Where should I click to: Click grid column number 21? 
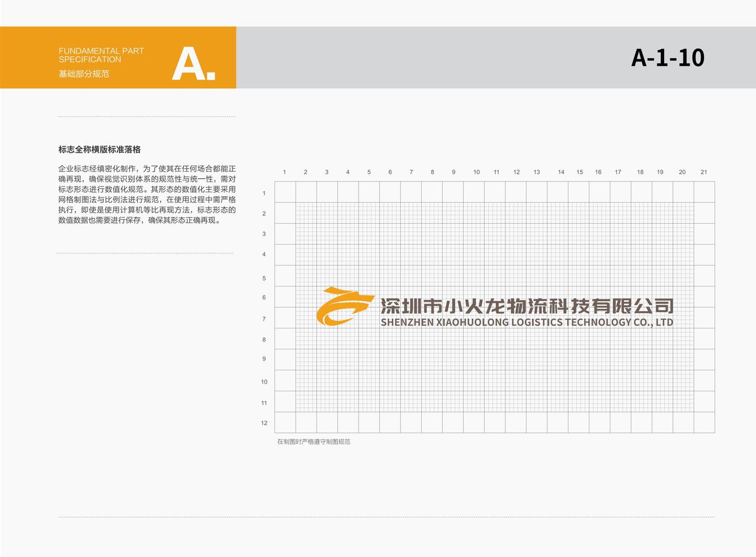click(x=704, y=172)
